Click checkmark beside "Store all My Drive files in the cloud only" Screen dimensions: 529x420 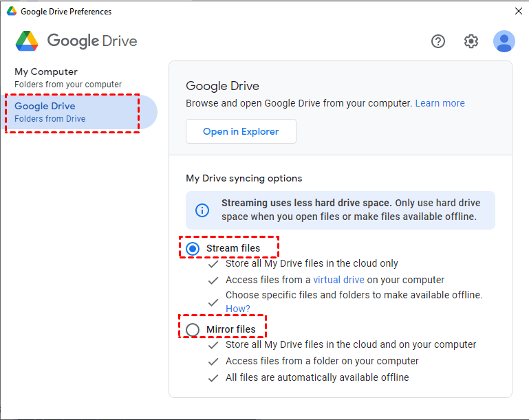tap(214, 263)
